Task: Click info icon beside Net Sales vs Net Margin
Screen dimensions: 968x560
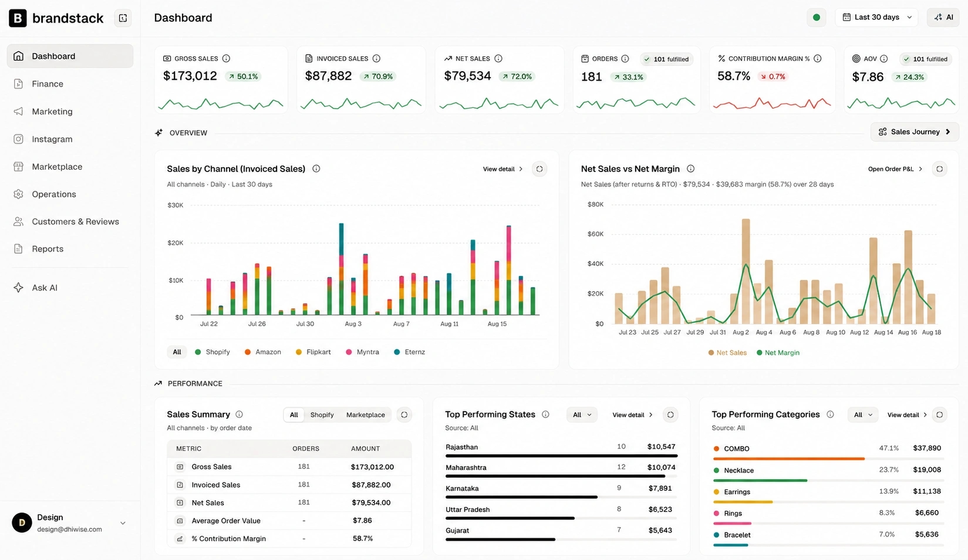Action: pos(691,169)
